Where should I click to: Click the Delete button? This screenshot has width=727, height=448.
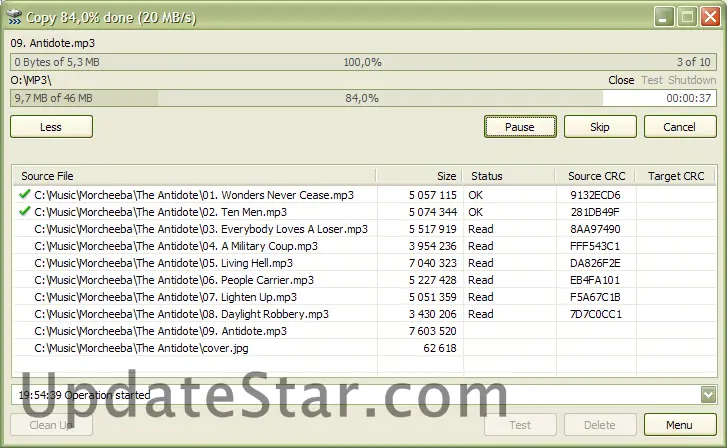(x=600, y=425)
